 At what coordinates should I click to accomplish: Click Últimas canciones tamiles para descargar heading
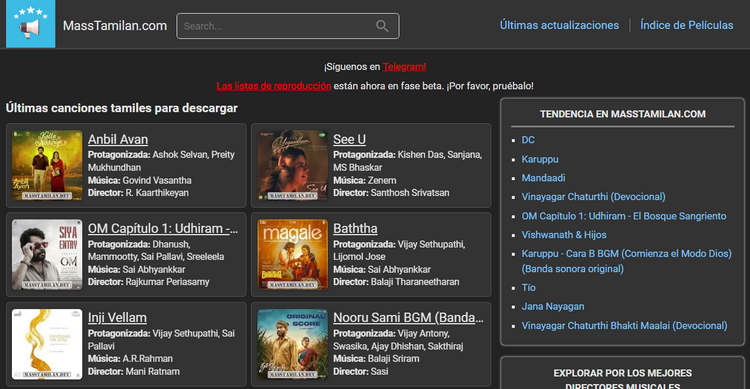coord(121,108)
